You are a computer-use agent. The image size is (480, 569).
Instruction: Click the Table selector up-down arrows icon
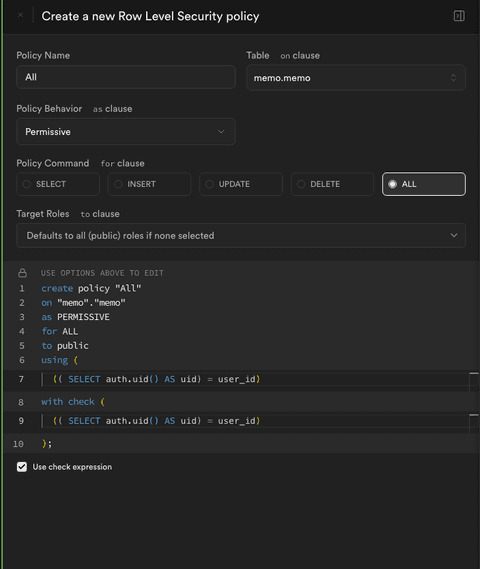[453, 78]
